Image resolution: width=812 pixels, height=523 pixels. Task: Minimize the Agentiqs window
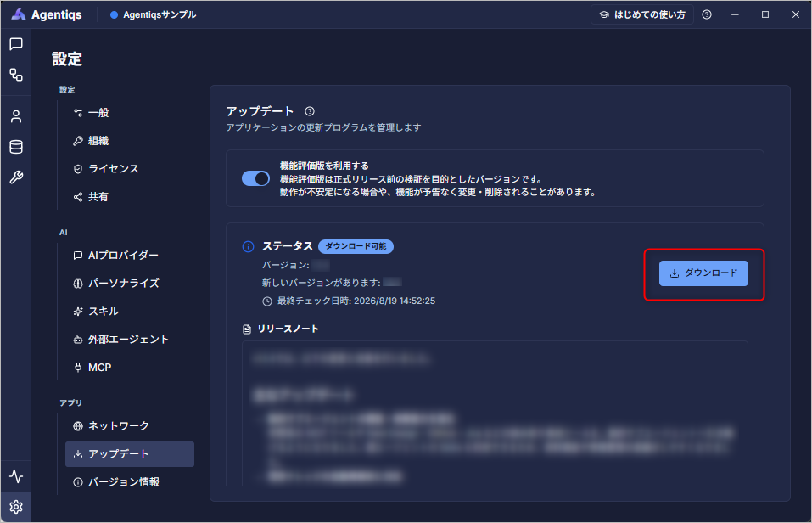(735, 14)
